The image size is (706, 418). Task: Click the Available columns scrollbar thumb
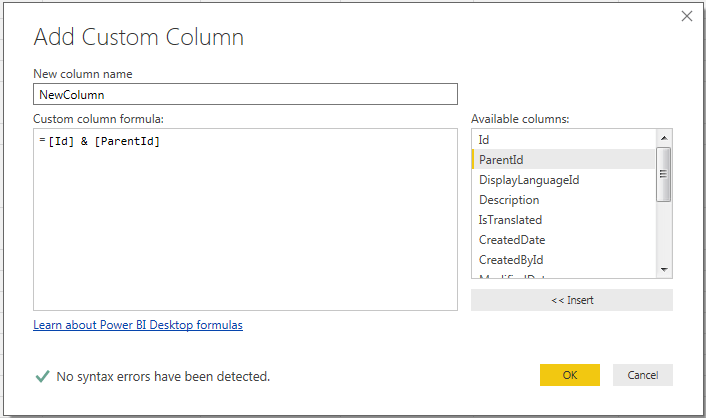coord(663,174)
